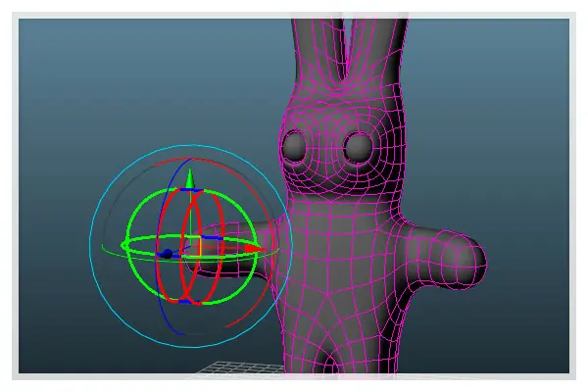
Task: Click the rabbit's right eye socket
Action: pos(358,148)
